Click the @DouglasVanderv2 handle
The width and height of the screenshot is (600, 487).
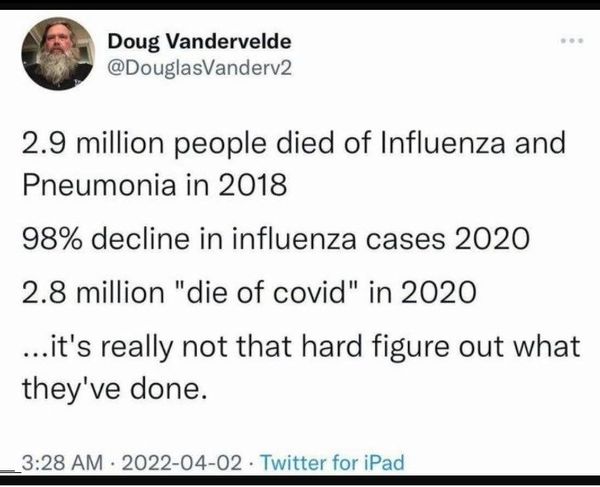(199, 68)
